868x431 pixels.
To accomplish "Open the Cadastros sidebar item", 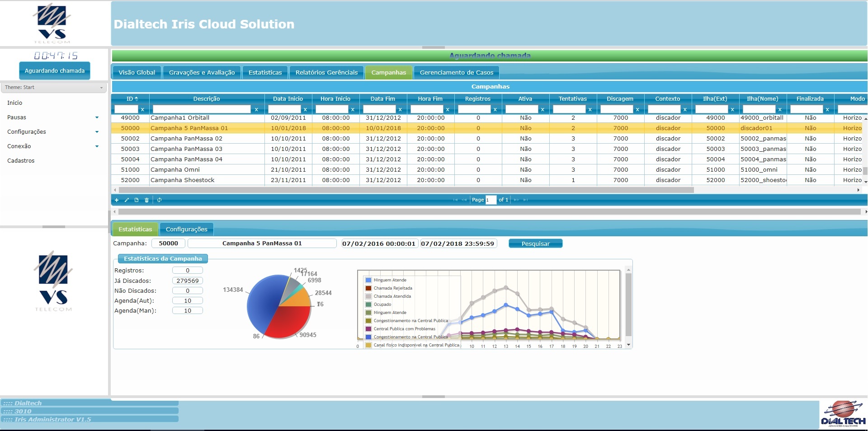I will (x=21, y=160).
